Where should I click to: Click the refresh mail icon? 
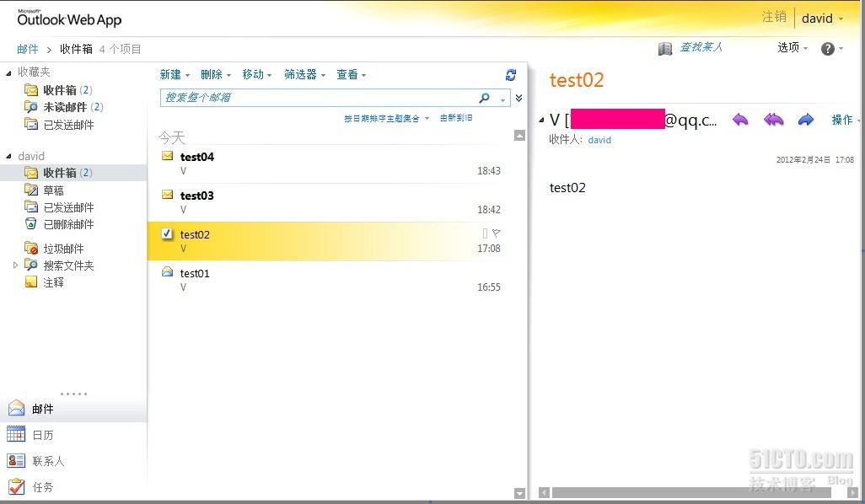[x=511, y=74]
